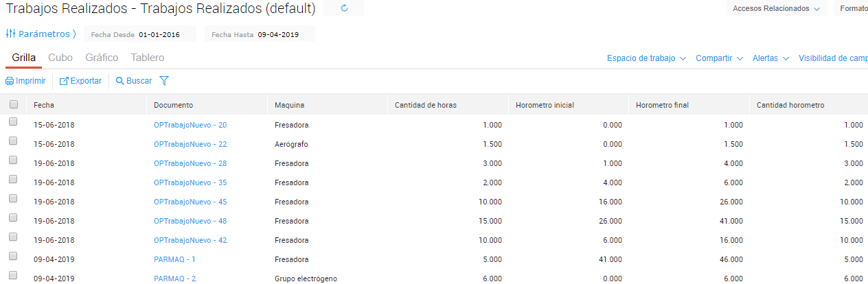Viewport: 868px width, 284px height.
Task: Click the Exportar icon
Action: [x=64, y=81]
